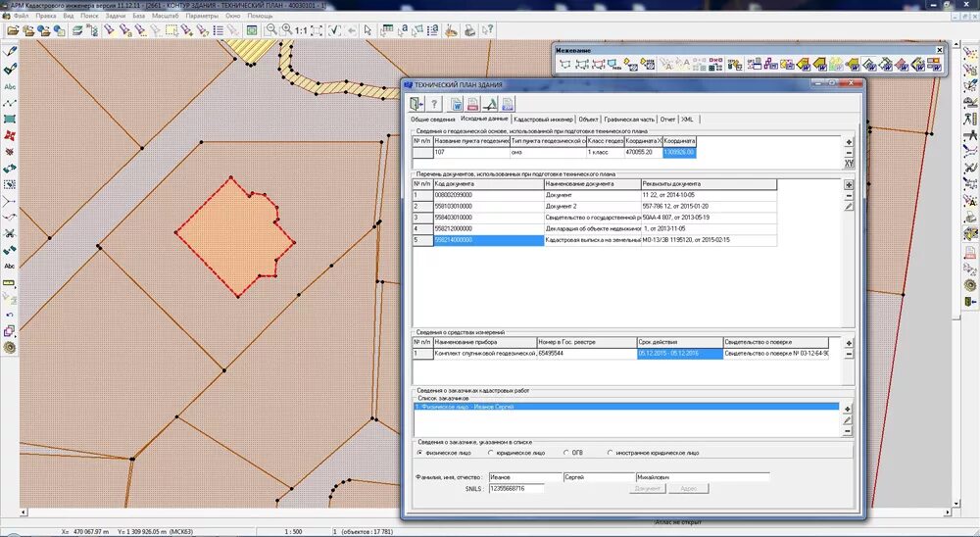The height and width of the screenshot is (537, 980).
Task: Click the question mark help icon in dialog
Action: pyautogui.click(x=434, y=104)
